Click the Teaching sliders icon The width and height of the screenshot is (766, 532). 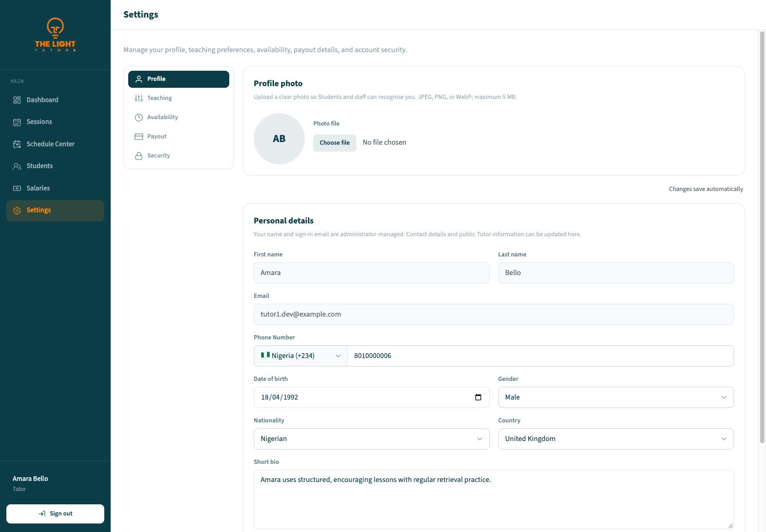tap(139, 98)
